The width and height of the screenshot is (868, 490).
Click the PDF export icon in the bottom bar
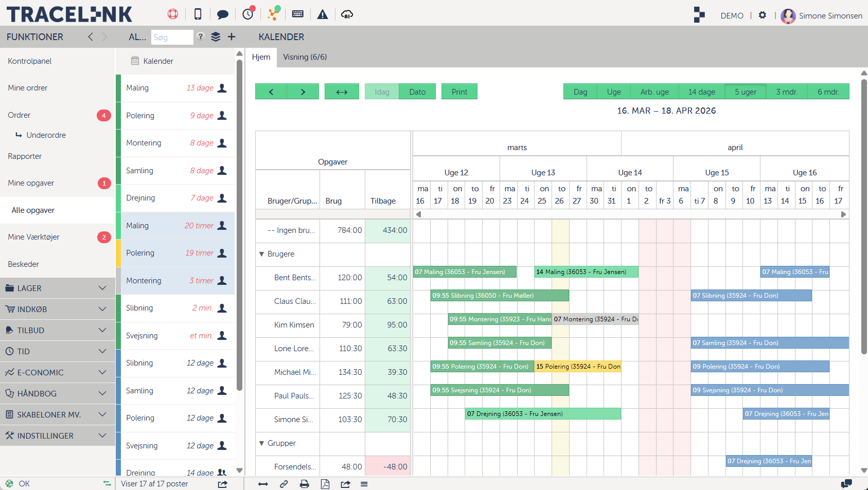(x=325, y=484)
